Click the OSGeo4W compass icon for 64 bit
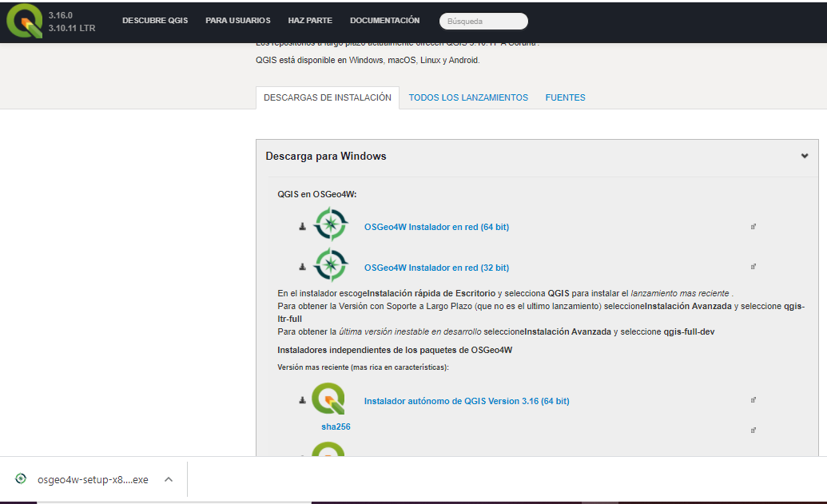Viewport: 827px width, 504px height. pos(331,224)
